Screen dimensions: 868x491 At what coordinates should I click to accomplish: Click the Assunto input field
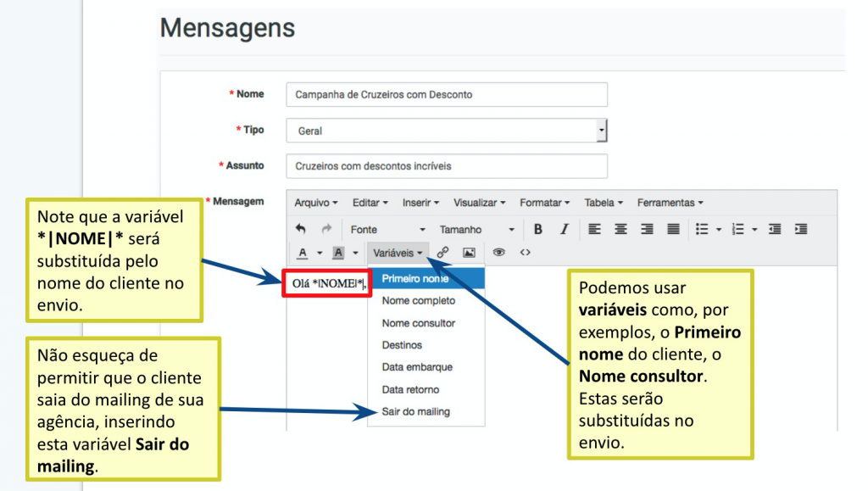(447, 166)
